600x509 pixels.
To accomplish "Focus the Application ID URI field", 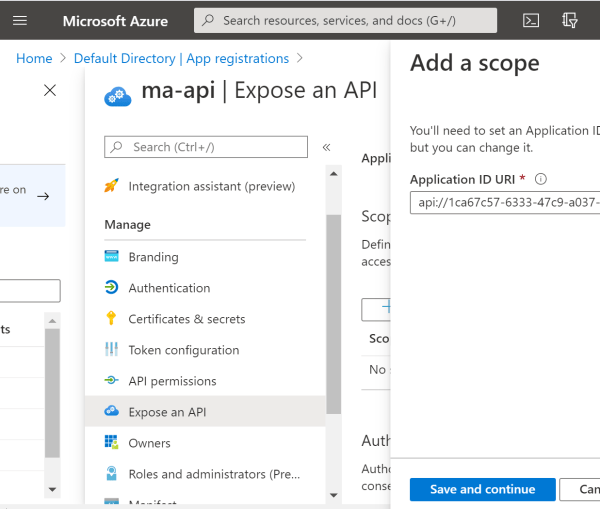I will click(x=505, y=202).
